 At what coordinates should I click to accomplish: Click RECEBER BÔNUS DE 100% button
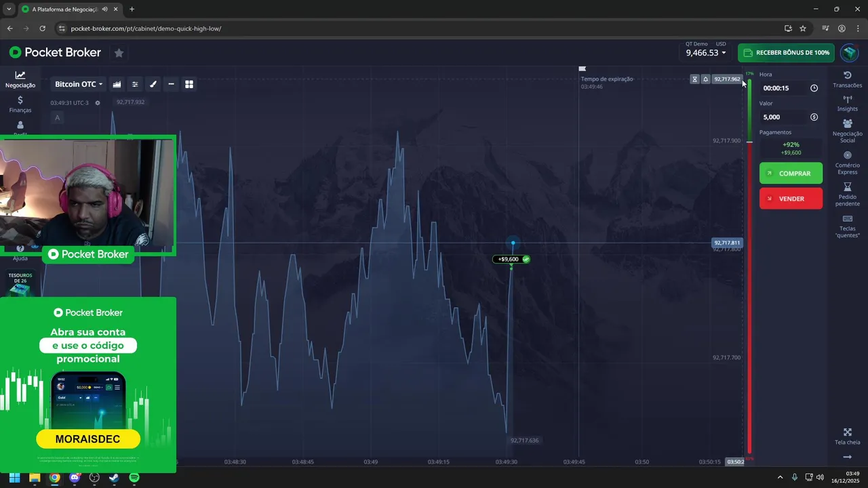click(x=786, y=53)
